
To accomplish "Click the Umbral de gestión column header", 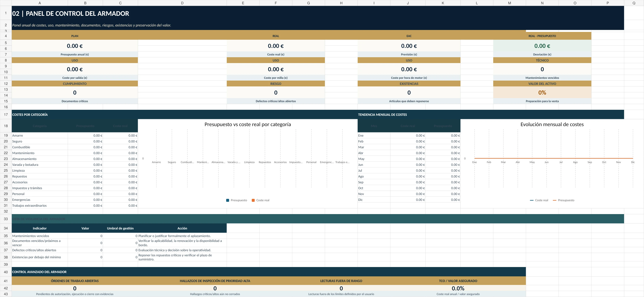I will coord(120,228).
